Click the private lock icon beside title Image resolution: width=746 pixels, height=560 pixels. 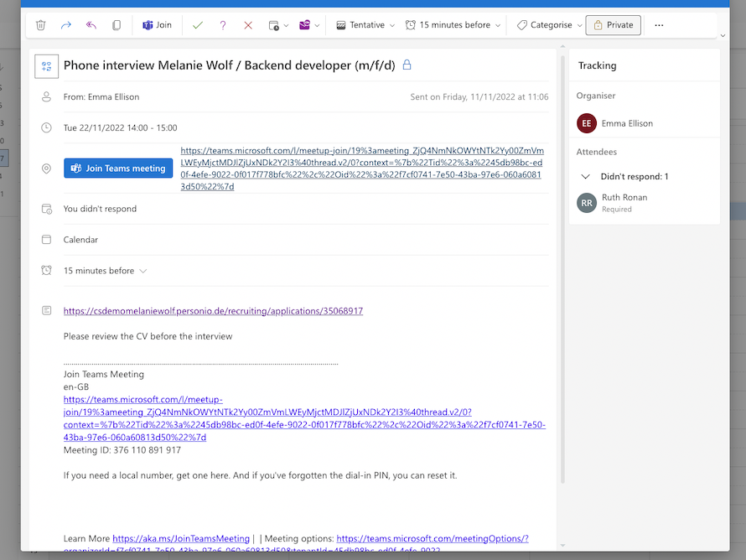pyautogui.click(x=407, y=65)
